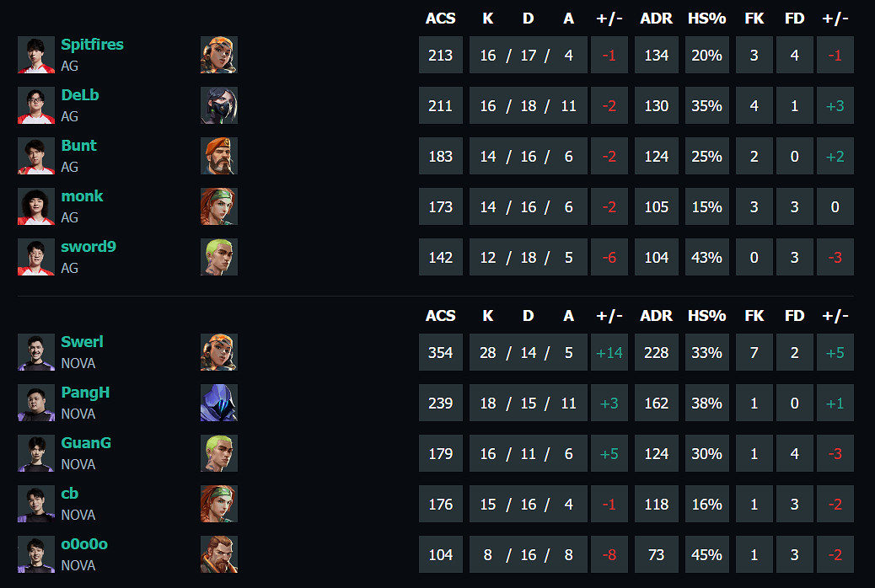The image size is (875, 588).
Task: Click PangH's Omen agent icon
Action: pos(219,403)
